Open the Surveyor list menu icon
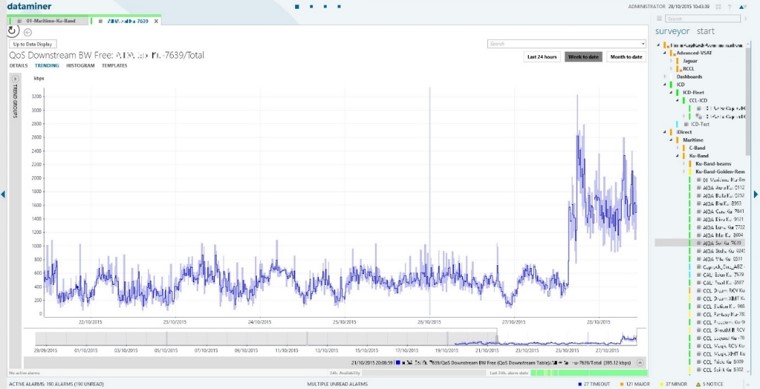The width and height of the screenshot is (760, 389). (659, 18)
